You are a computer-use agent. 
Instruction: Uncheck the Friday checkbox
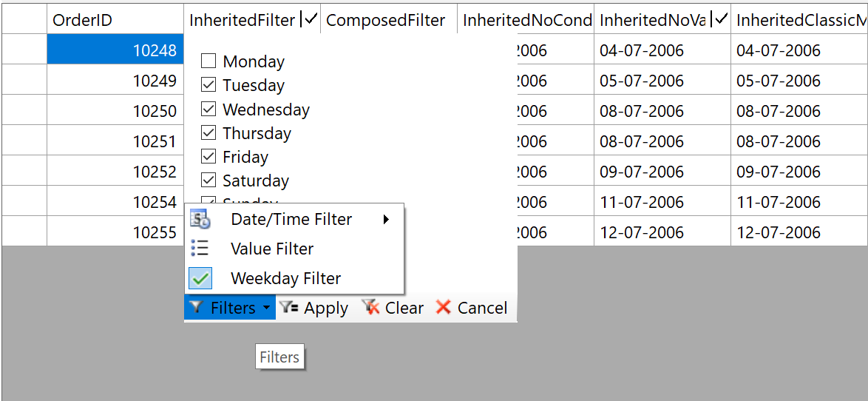click(x=208, y=157)
